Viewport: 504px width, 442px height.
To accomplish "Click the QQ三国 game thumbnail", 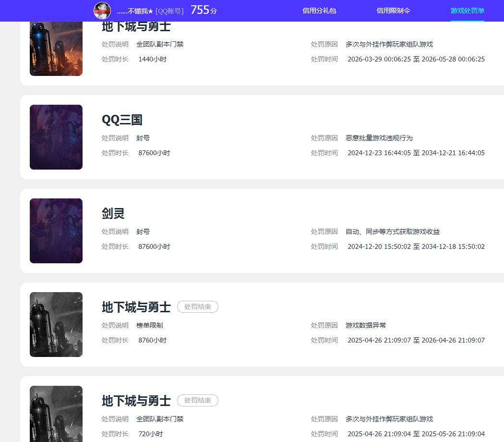I will [56, 137].
